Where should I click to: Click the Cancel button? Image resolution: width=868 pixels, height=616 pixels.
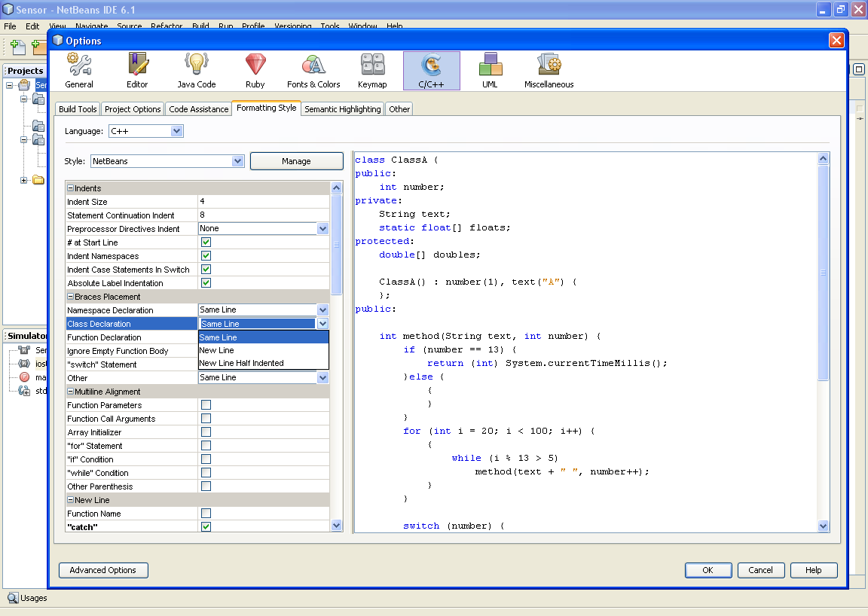760,570
